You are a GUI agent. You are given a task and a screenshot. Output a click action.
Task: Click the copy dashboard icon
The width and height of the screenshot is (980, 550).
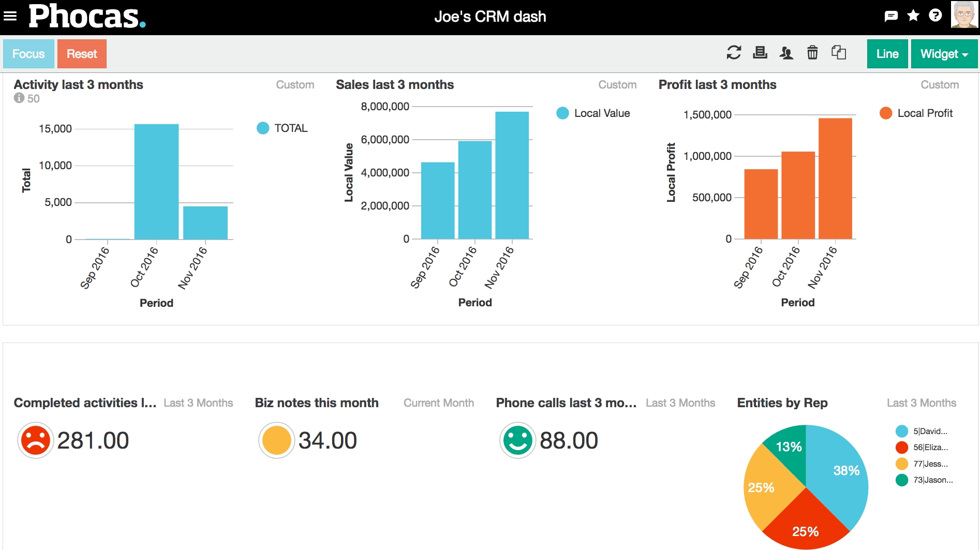[x=838, y=53]
